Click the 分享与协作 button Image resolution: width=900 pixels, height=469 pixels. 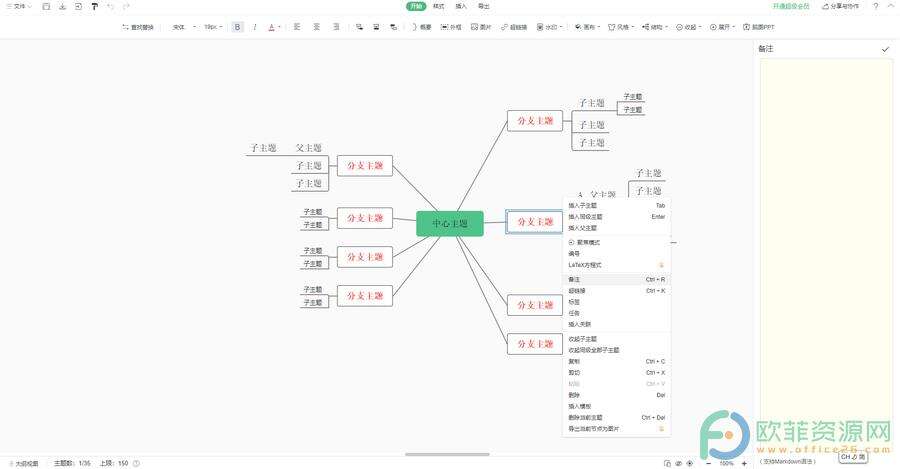(841, 6)
